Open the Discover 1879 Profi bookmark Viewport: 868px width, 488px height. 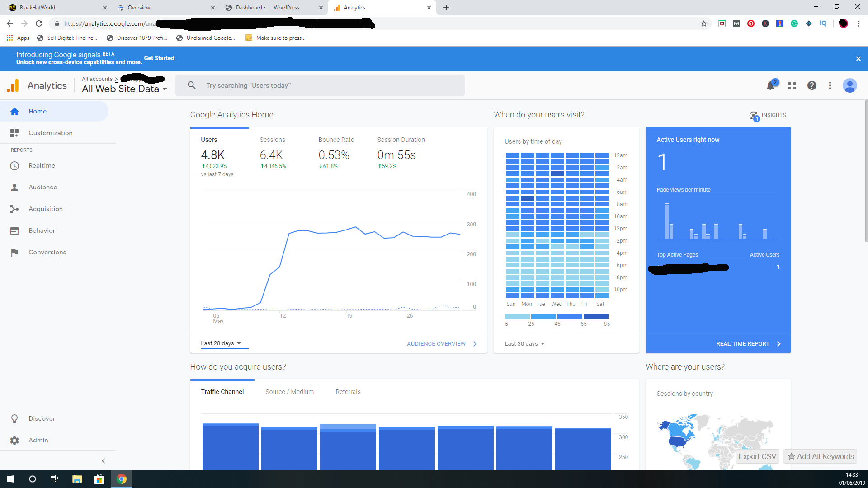(137, 38)
